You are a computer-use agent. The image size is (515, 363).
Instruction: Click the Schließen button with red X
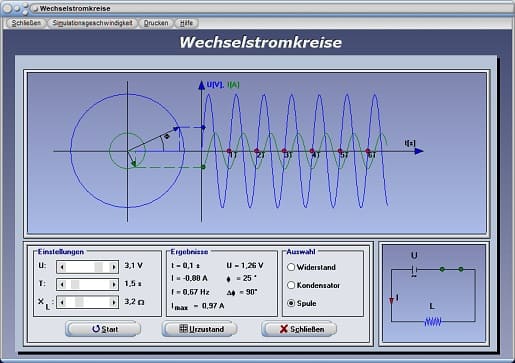tap(299, 329)
